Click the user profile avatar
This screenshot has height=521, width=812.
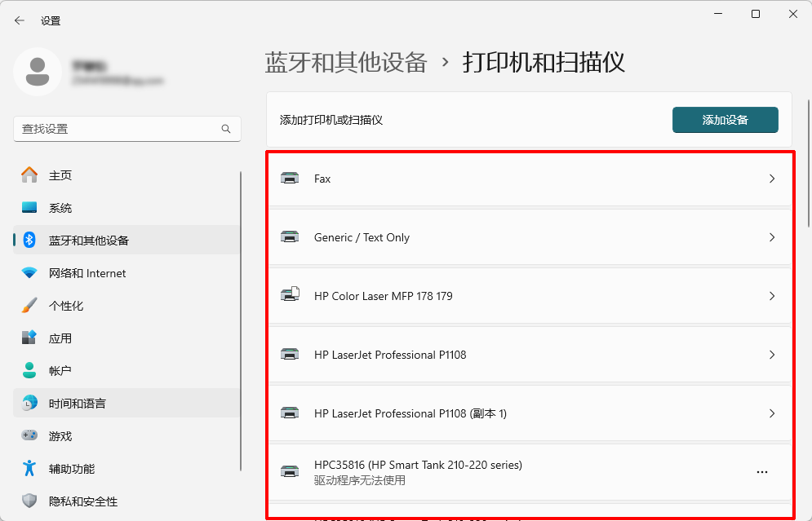point(38,72)
